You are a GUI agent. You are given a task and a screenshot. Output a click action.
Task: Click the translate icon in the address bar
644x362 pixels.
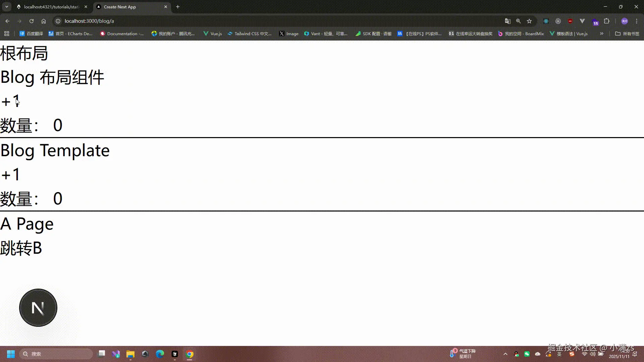(507, 21)
